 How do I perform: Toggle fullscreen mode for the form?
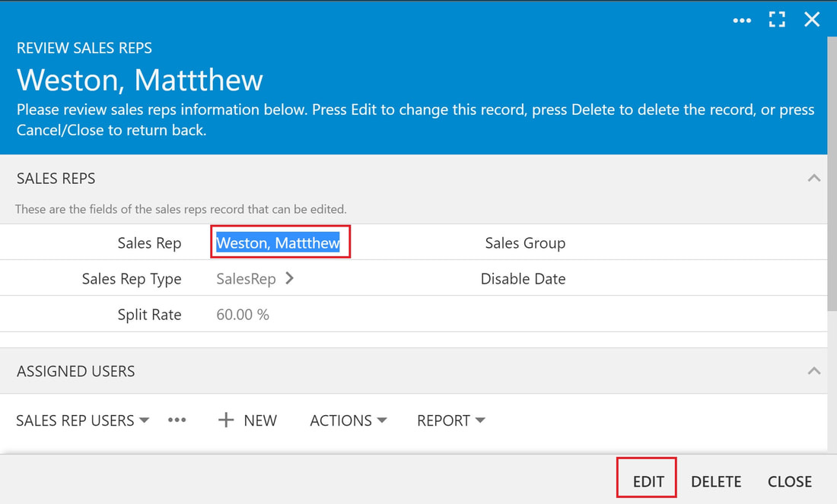(777, 20)
